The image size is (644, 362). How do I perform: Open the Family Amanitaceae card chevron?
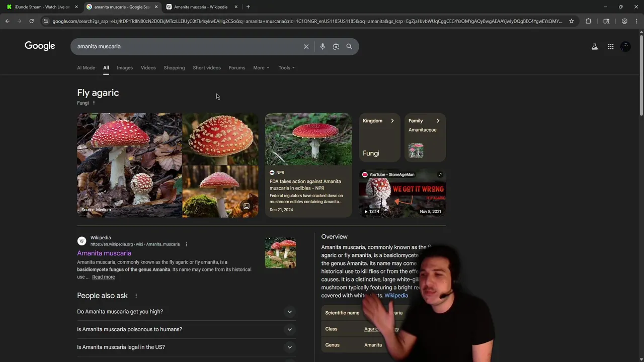438,121
